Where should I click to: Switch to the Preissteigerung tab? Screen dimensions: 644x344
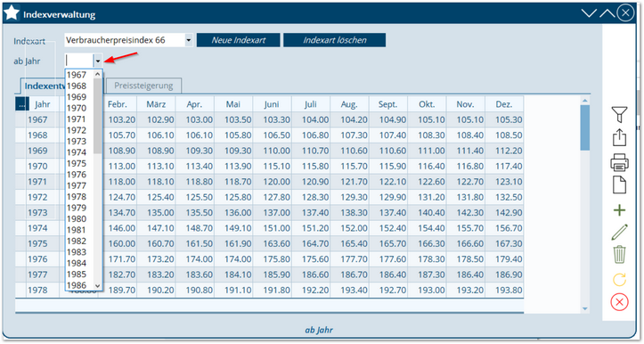143,86
